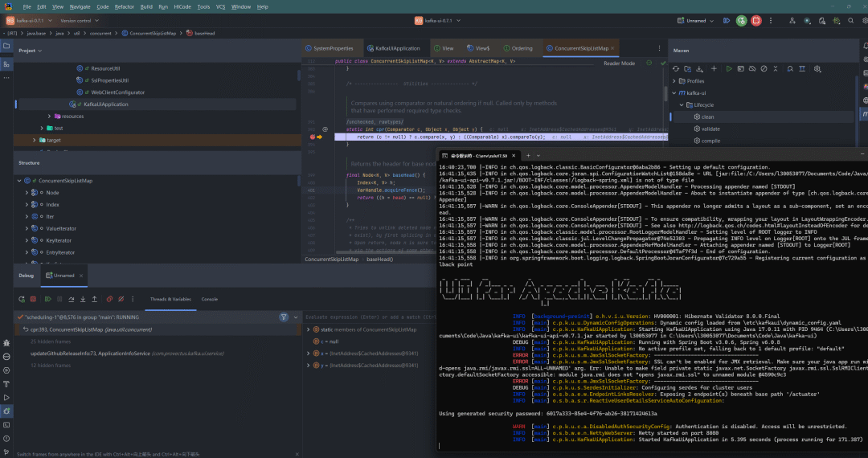Screen dimensions: 868x458
Task: Collapse all in the Maven tree
Action: (x=776, y=69)
